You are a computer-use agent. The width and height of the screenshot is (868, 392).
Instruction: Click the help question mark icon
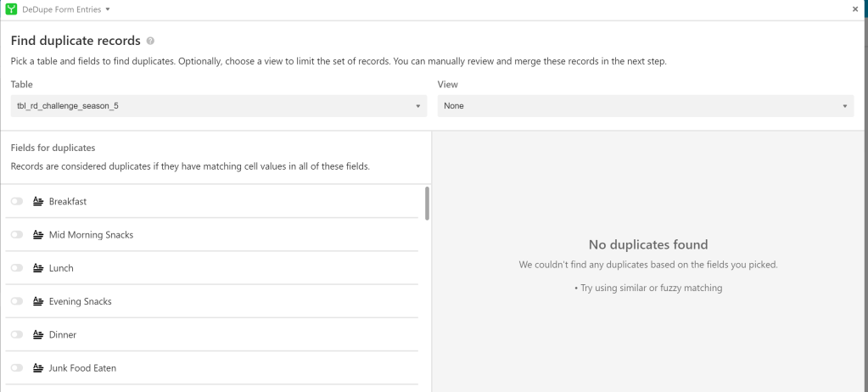pos(150,41)
